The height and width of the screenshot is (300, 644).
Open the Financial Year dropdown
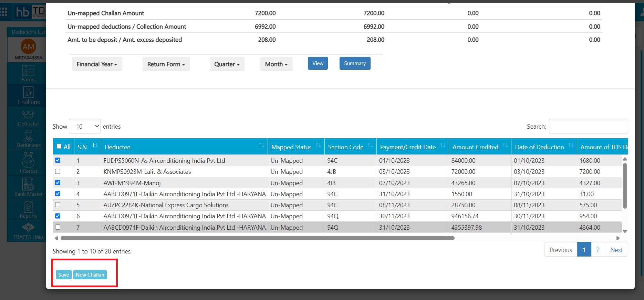pos(97,64)
